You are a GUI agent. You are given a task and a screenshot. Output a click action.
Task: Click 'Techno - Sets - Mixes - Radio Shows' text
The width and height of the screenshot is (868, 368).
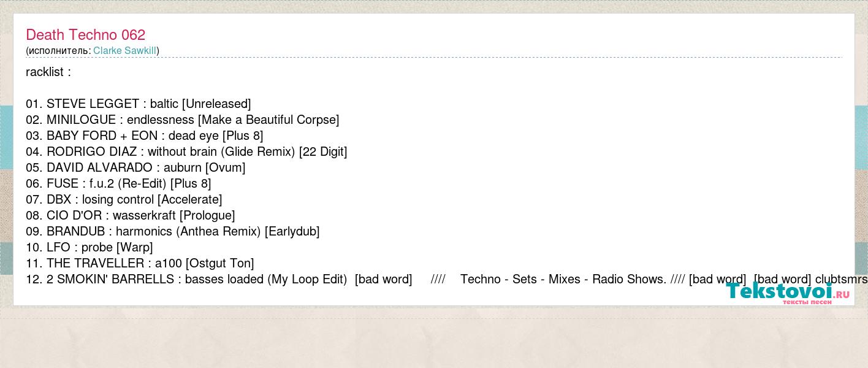coord(563,279)
